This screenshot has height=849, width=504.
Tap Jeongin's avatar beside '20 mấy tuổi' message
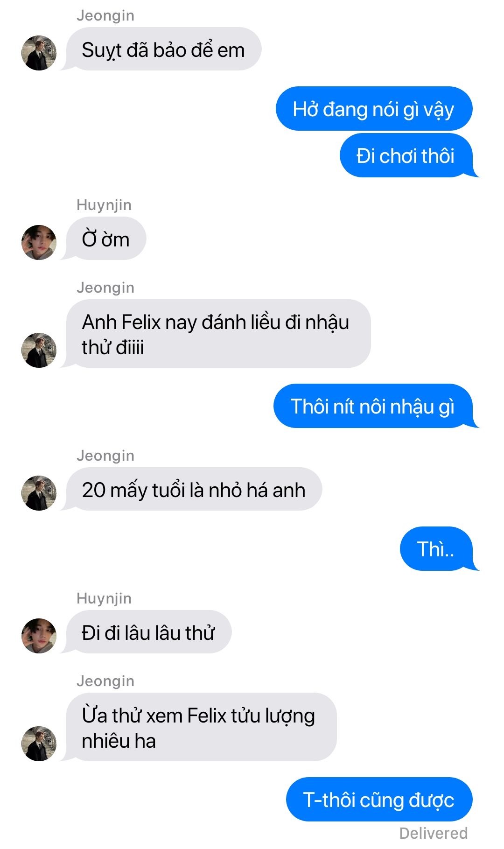point(39,493)
